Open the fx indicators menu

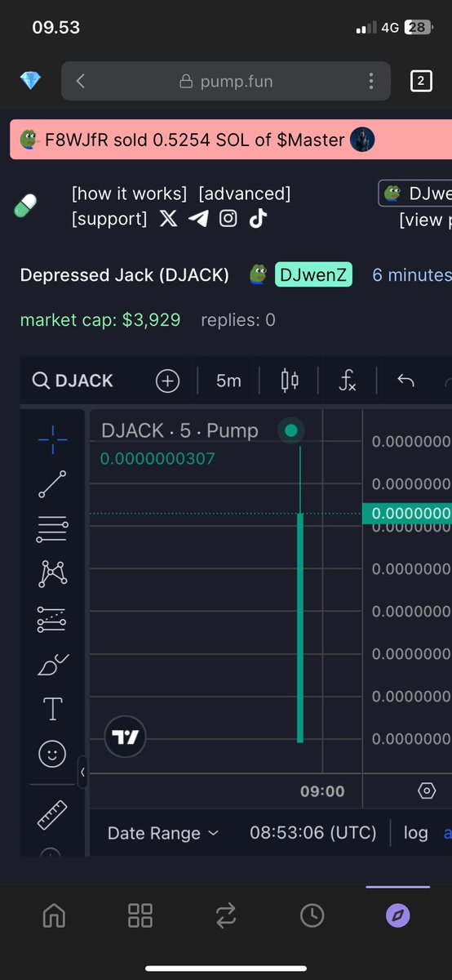tap(348, 381)
